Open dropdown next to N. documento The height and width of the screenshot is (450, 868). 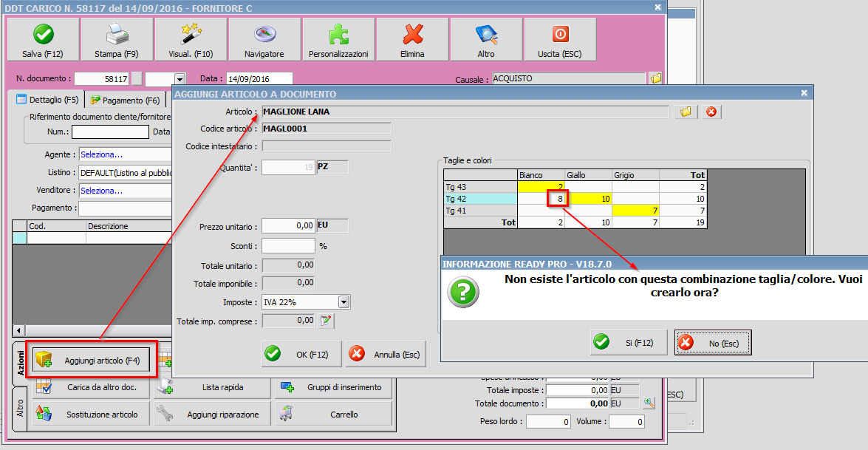[x=179, y=79]
